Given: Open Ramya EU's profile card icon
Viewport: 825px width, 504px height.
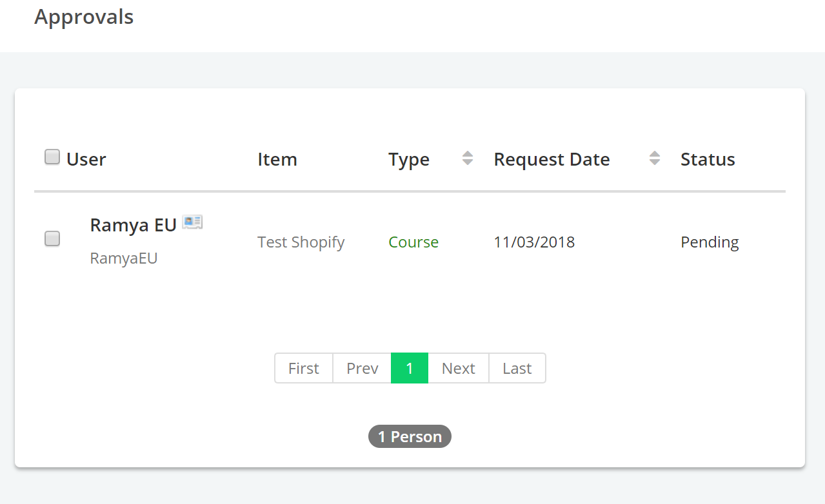Looking at the screenshot, I should pos(192,222).
